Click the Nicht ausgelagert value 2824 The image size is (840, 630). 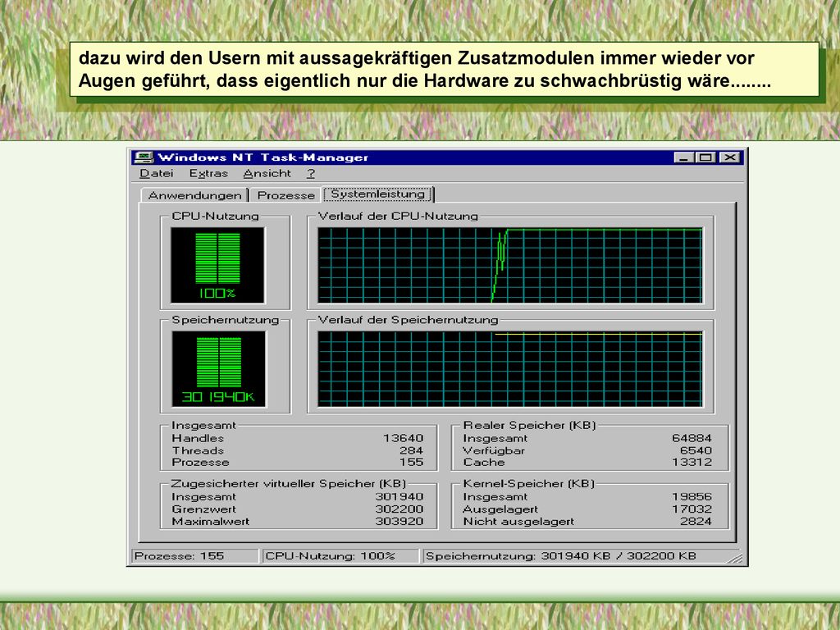(696, 521)
